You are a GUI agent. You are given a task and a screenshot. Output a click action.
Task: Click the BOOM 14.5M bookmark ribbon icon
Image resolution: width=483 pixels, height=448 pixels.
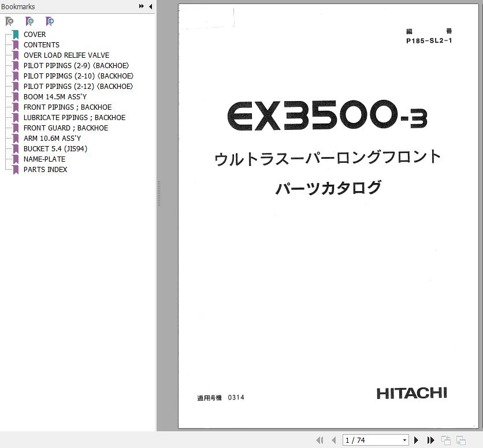click(x=16, y=96)
